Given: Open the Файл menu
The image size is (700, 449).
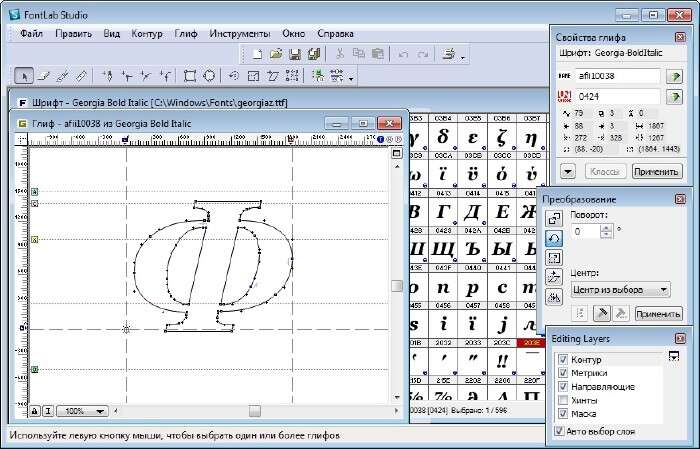Looking at the screenshot, I should 31,33.
